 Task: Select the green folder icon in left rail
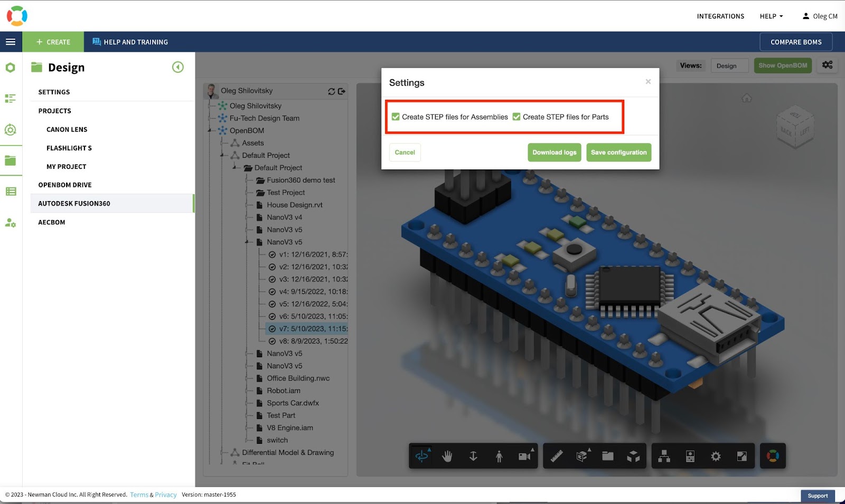[x=11, y=160]
